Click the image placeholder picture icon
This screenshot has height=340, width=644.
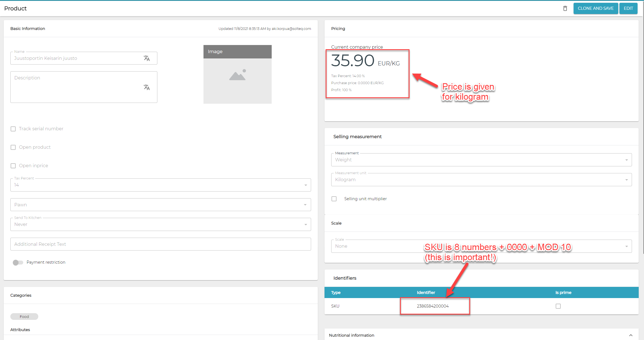pyautogui.click(x=237, y=75)
